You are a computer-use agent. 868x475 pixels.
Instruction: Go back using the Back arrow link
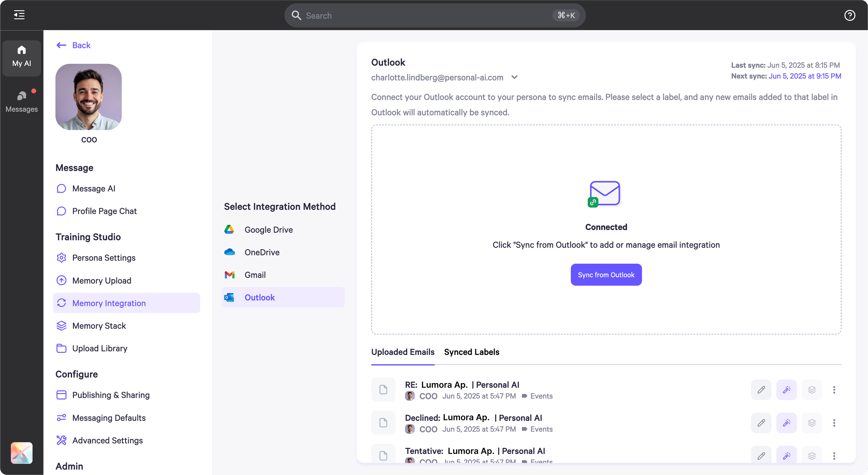coord(74,45)
